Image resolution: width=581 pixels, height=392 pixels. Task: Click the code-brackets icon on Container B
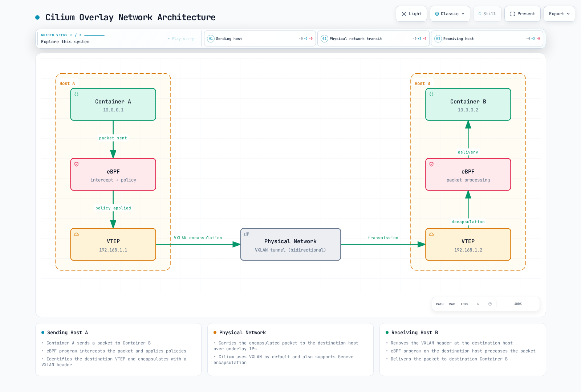click(431, 94)
